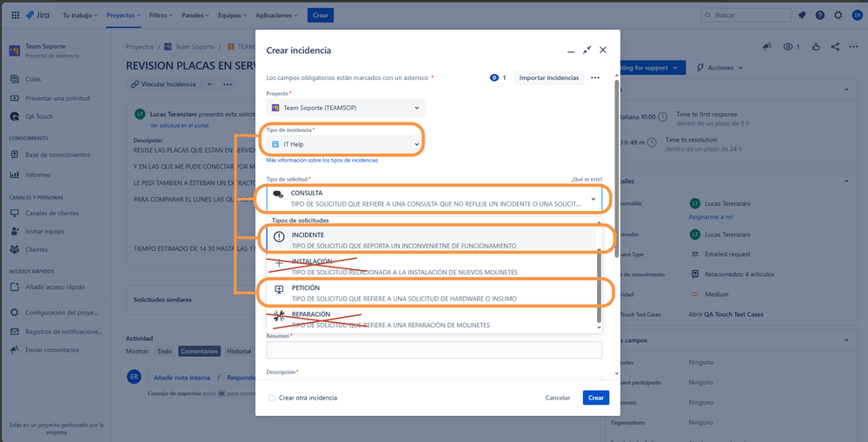Click the ¿Qué es esto? link
The height and width of the screenshot is (442, 868).
tap(586, 179)
